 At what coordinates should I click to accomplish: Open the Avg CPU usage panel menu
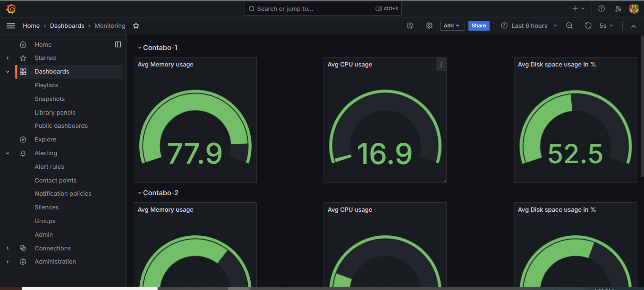click(441, 65)
